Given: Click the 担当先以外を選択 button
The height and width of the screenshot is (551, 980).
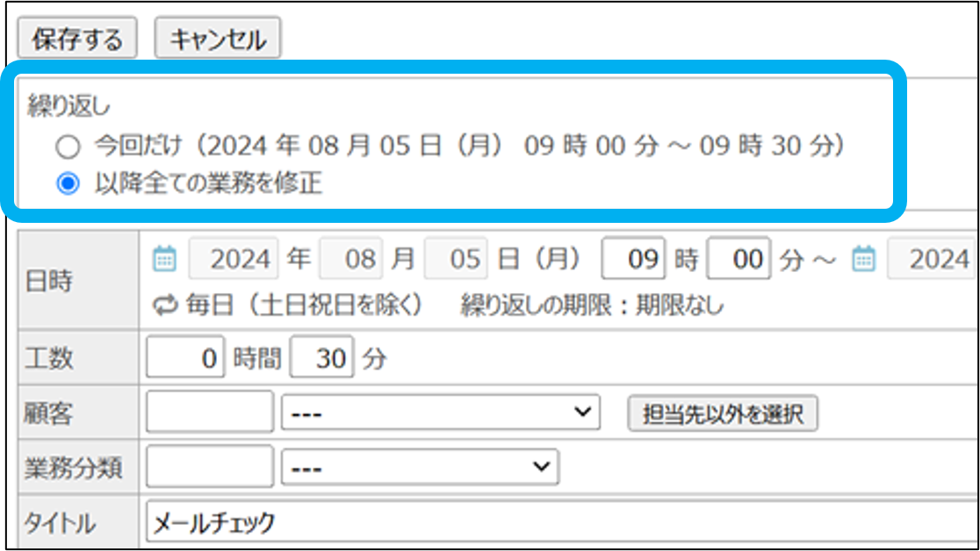Looking at the screenshot, I should [x=723, y=413].
